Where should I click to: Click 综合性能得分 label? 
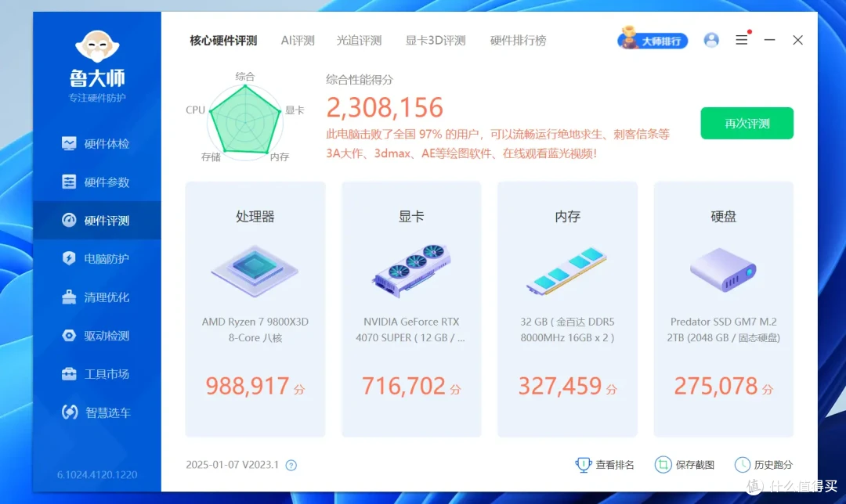tap(360, 81)
